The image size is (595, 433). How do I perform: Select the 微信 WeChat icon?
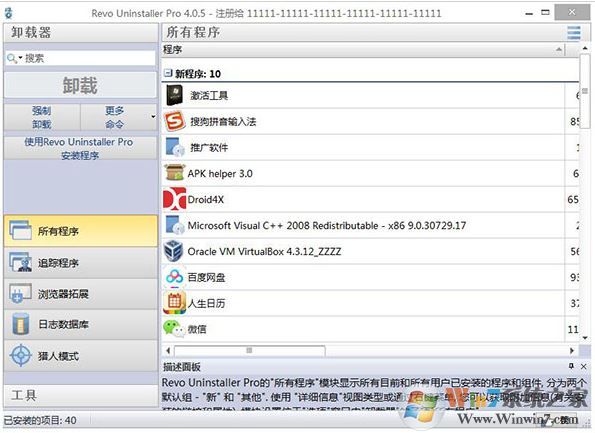(173, 328)
